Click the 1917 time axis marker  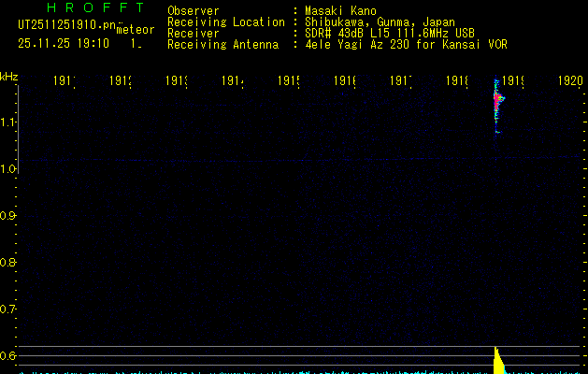tap(400, 81)
